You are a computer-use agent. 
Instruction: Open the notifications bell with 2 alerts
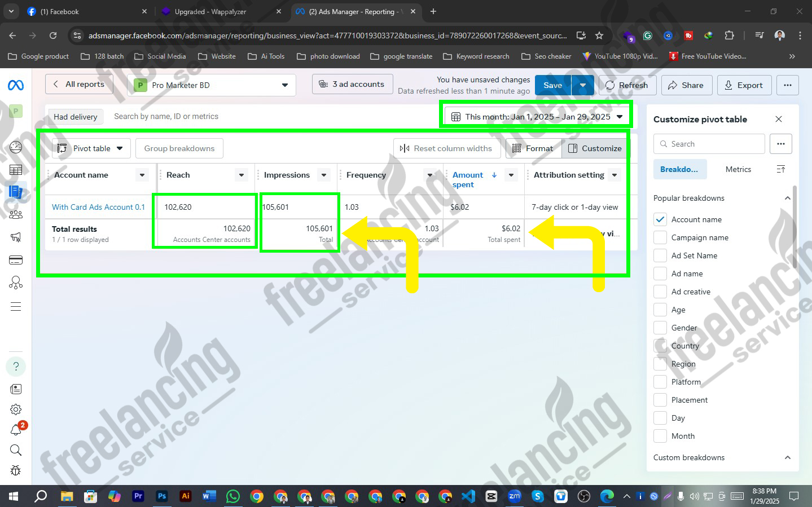coord(16,430)
